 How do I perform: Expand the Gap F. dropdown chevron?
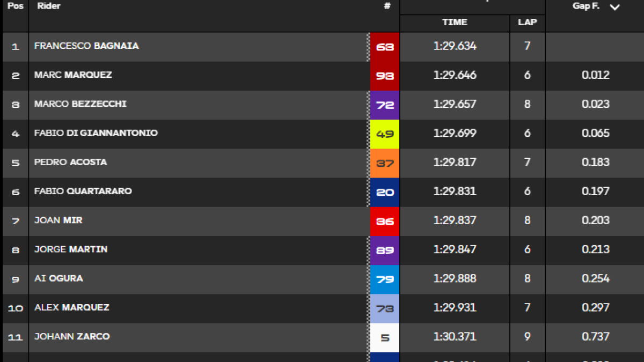click(x=615, y=7)
